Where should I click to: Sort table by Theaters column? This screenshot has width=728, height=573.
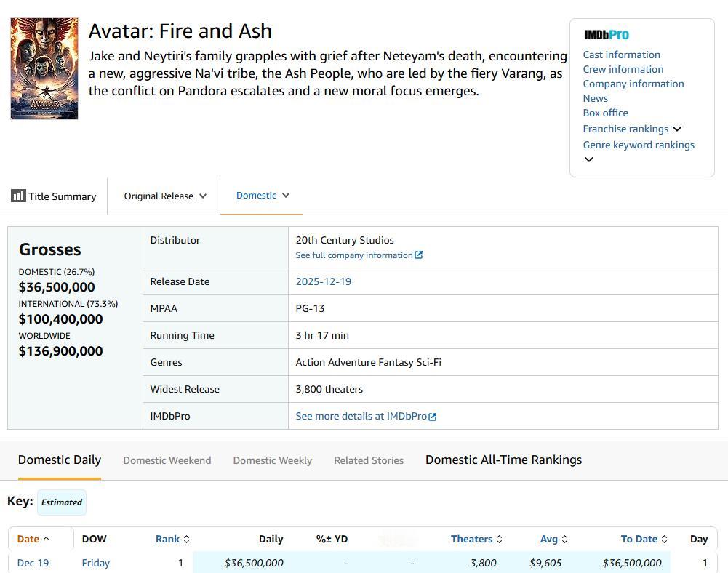pyautogui.click(x=471, y=539)
